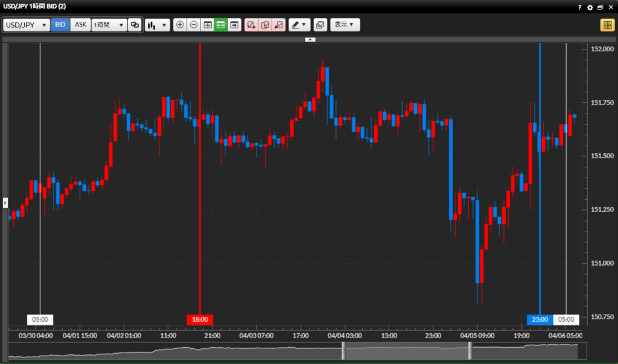This screenshot has height=364, width=618.
Task: Switch price display to BID
Action: point(60,25)
